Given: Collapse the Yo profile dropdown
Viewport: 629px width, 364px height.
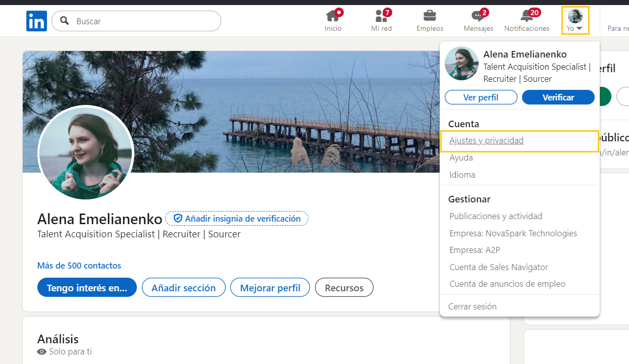Looking at the screenshot, I should (574, 21).
